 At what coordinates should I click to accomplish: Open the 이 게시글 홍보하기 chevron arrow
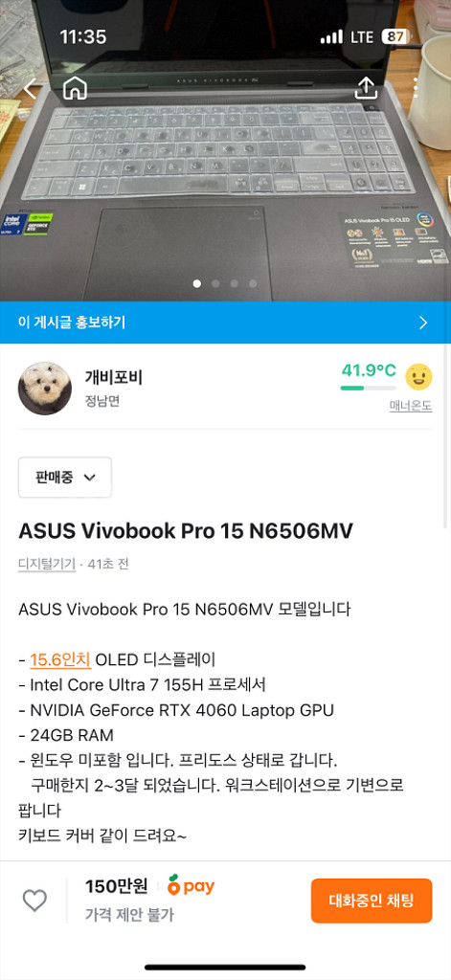tap(423, 323)
